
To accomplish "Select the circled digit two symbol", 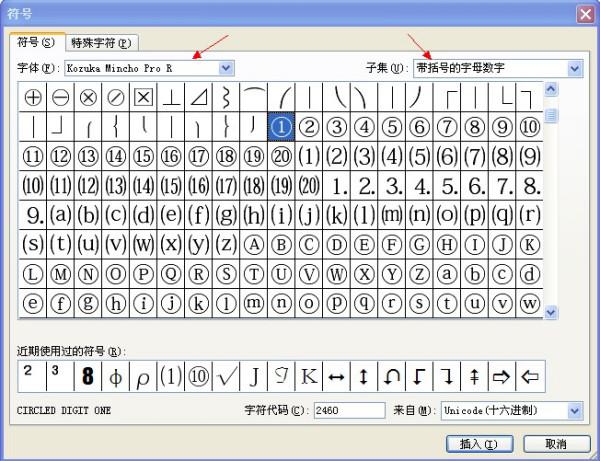I will pyautogui.click(x=309, y=127).
